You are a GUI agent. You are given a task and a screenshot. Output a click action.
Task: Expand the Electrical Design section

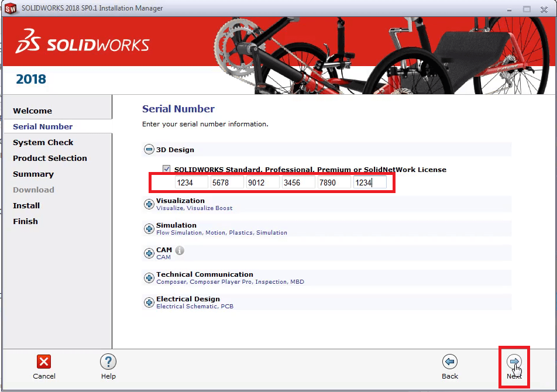pos(149,302)
